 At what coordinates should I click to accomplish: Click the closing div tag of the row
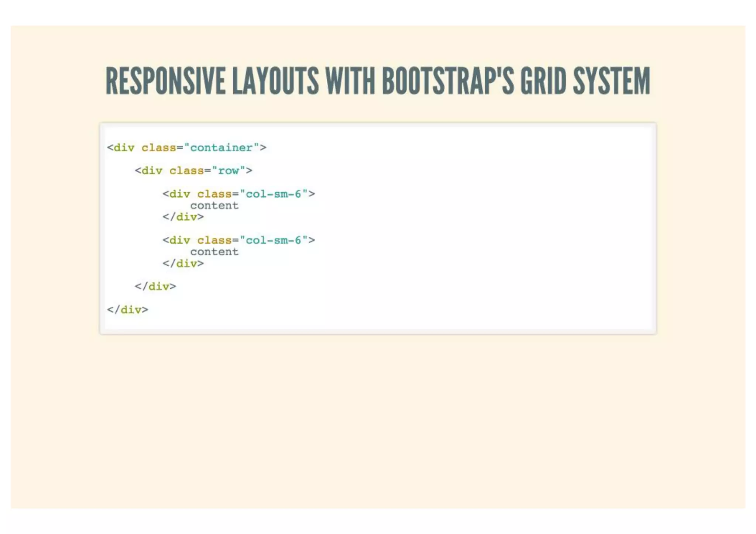pyautogui.click(x=155, y=286)
